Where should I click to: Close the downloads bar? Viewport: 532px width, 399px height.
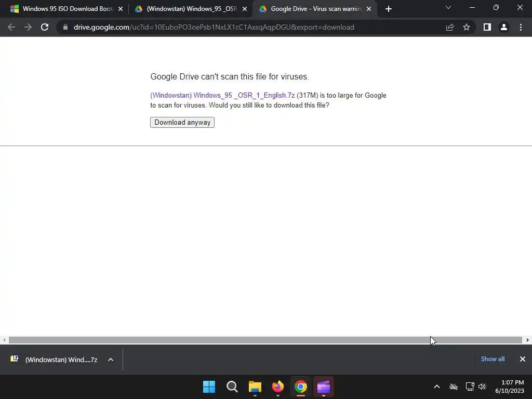point(523,359)
